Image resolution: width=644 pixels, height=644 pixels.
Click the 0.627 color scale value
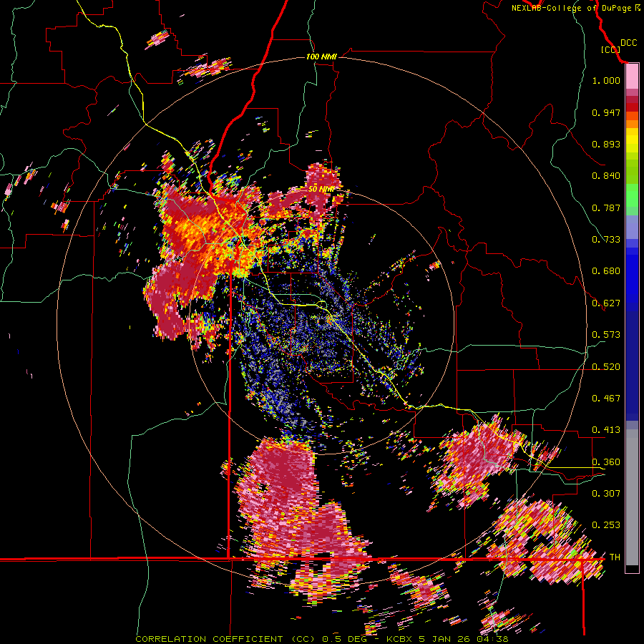[x=606, y=303]
